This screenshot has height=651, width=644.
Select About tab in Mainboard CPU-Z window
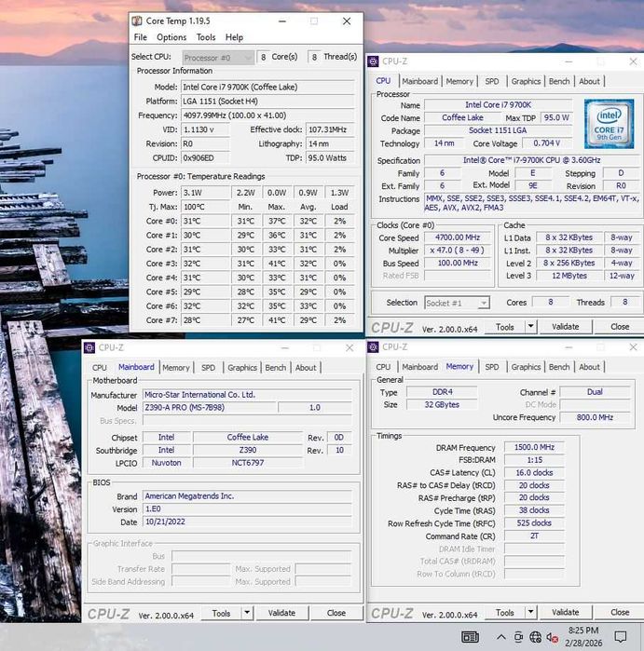tap(306, 368)
